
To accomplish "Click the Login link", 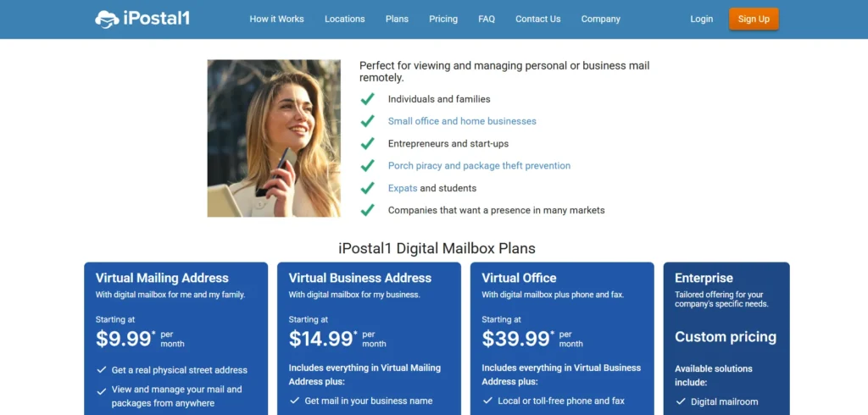I will tap(701, 19).
